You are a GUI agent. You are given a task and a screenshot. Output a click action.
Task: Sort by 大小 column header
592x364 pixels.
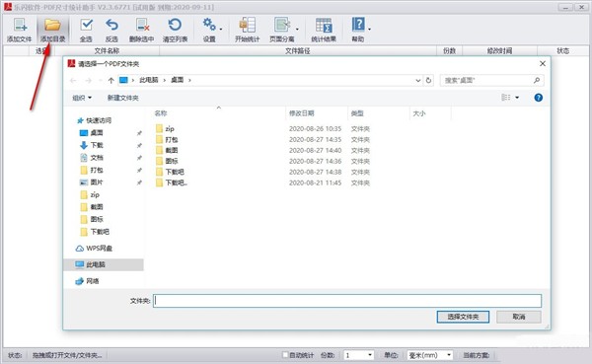click(419, 112)
